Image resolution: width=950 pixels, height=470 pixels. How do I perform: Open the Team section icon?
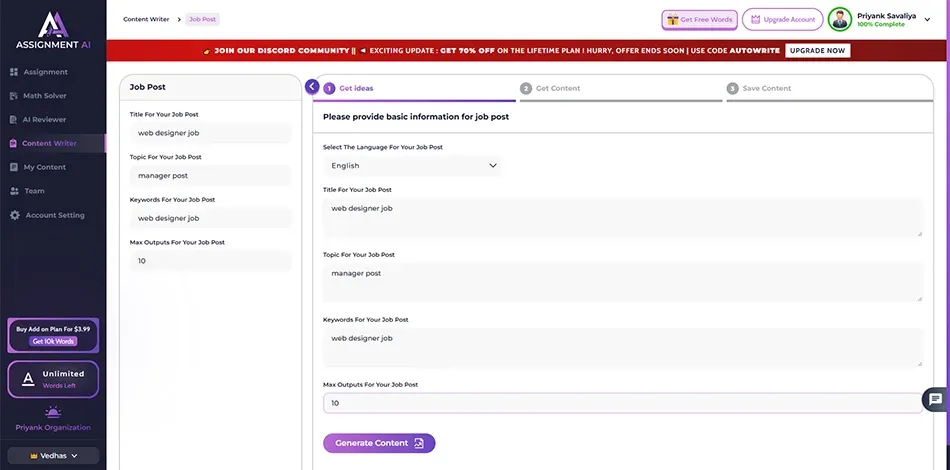click(x=15, y=191)
